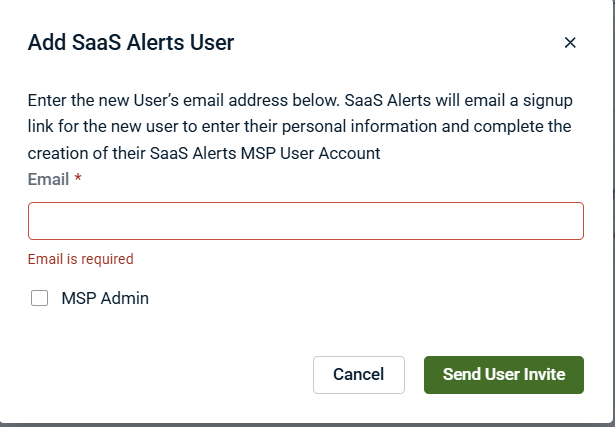Click the word "Invite" on the green button
615x427 pixels.
[x=543, y=375]
